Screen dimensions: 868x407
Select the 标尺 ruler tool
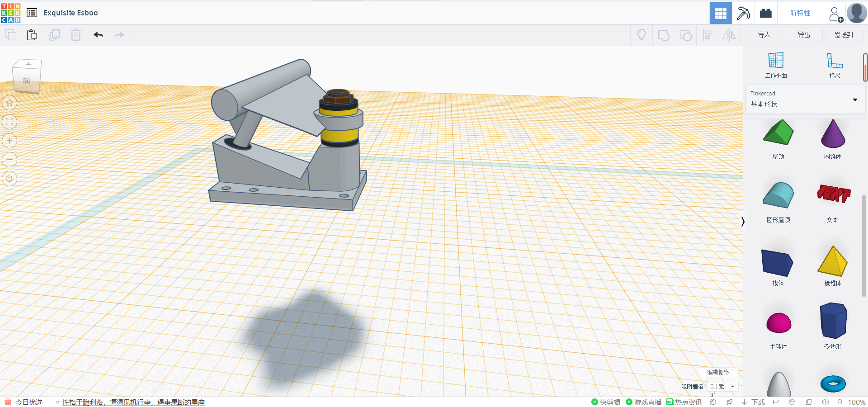coord(835,65)
